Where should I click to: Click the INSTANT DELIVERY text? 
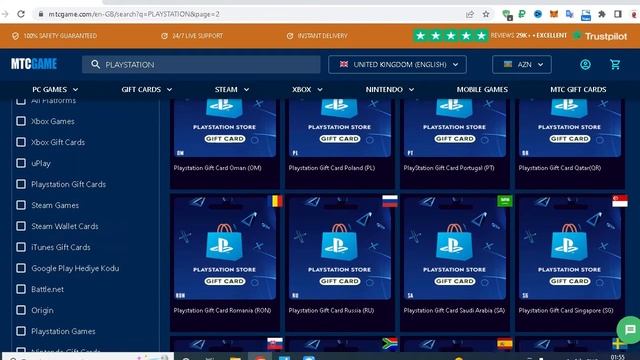click(322, 36)
